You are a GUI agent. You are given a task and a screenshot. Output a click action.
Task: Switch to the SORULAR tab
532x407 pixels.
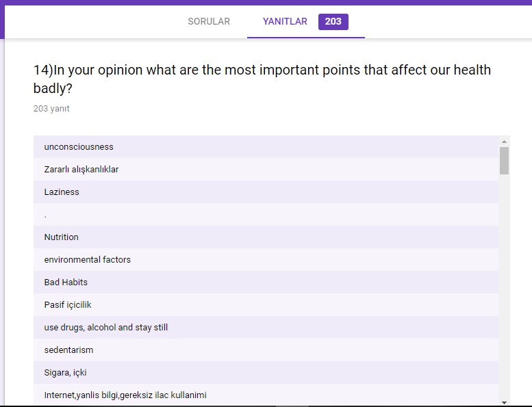209,22
